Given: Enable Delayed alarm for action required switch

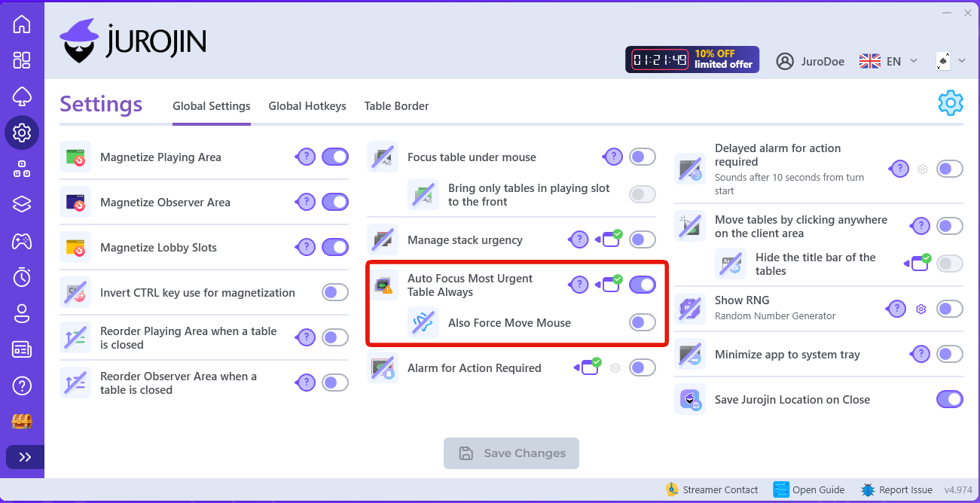Looking at the screenshot, I should [x=950, y=169].
